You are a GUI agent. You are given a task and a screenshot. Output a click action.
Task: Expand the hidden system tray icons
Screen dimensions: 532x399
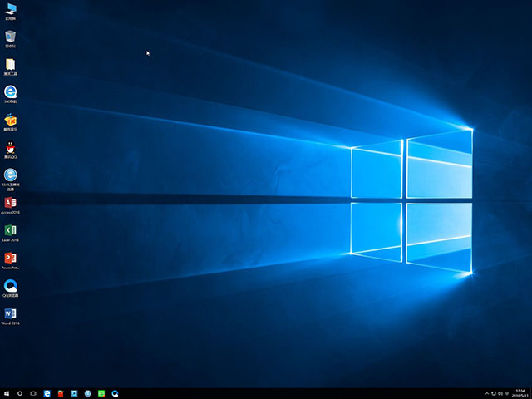[x=486, y=392]
